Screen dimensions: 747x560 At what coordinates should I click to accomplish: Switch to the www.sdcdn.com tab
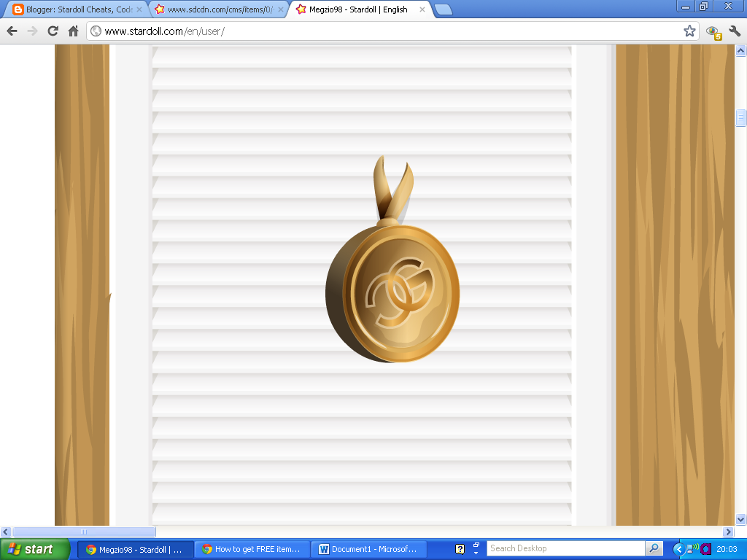point(218,9)
